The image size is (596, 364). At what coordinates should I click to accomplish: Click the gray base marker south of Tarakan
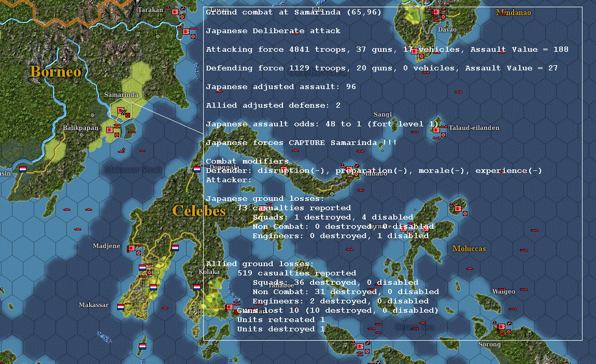click(x=158, y=36)
